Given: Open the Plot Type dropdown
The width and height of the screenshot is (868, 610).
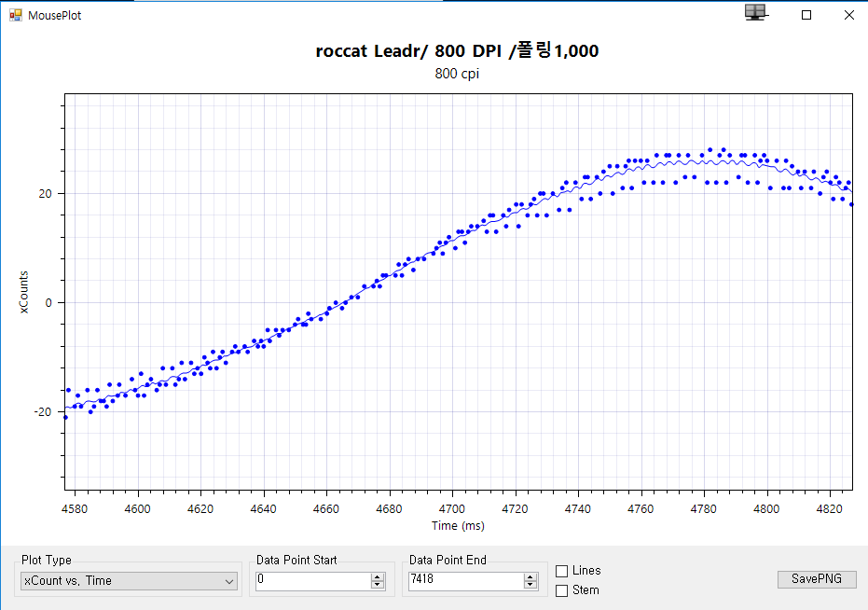Looking at the screenshot, I should click(x=129, y=581).
